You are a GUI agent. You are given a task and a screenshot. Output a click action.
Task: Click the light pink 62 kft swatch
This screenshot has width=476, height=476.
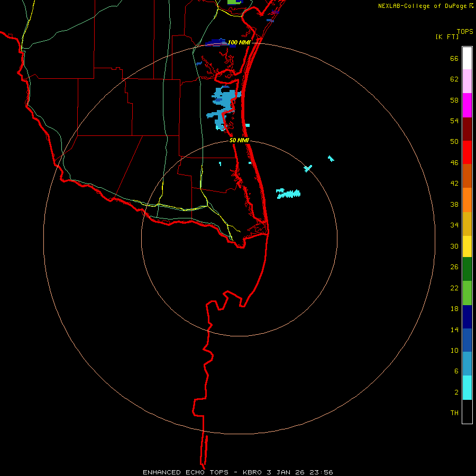[467, 81]
